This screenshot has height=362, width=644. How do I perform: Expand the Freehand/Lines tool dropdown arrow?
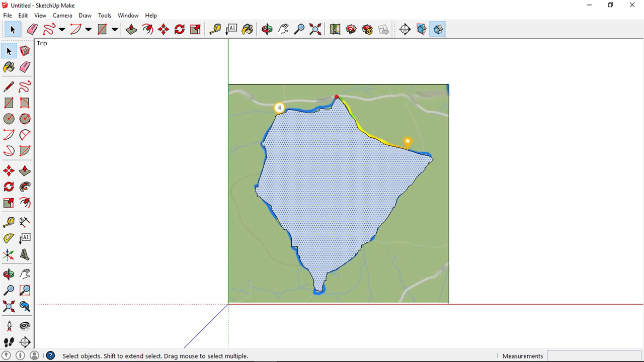[62, 29]
